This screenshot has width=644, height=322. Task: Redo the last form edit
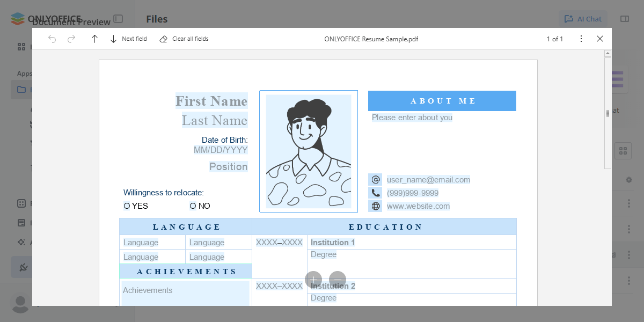(71, 39)
